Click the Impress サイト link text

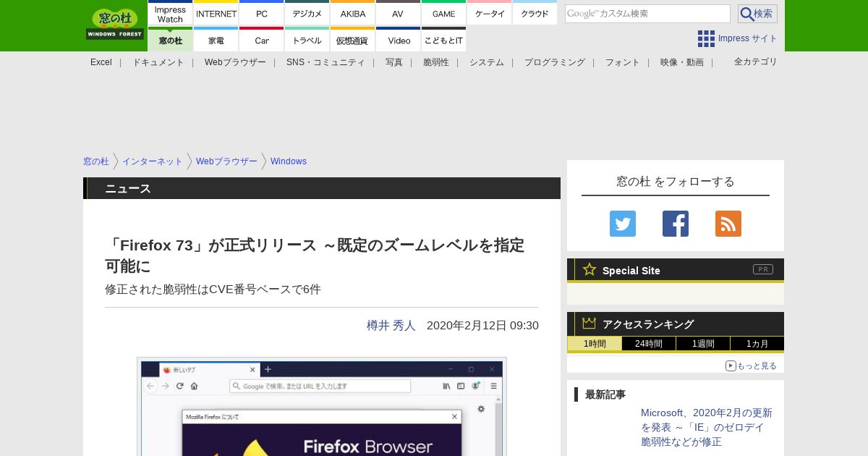click(748, 38)
